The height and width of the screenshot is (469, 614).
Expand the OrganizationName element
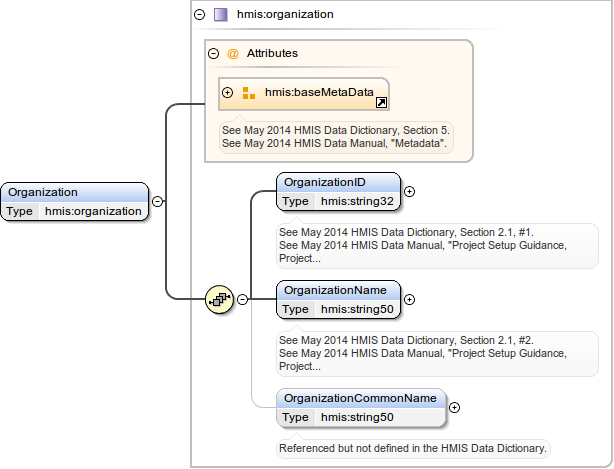[409, 299]
